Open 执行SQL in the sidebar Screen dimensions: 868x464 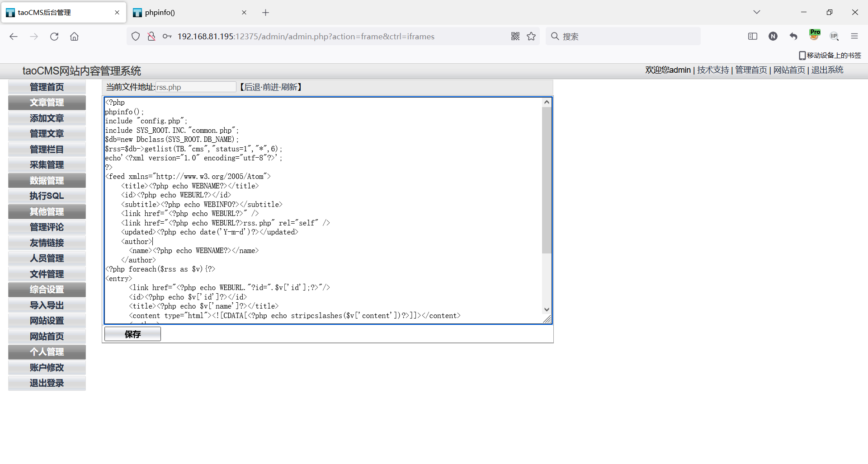tap(47, 196)
